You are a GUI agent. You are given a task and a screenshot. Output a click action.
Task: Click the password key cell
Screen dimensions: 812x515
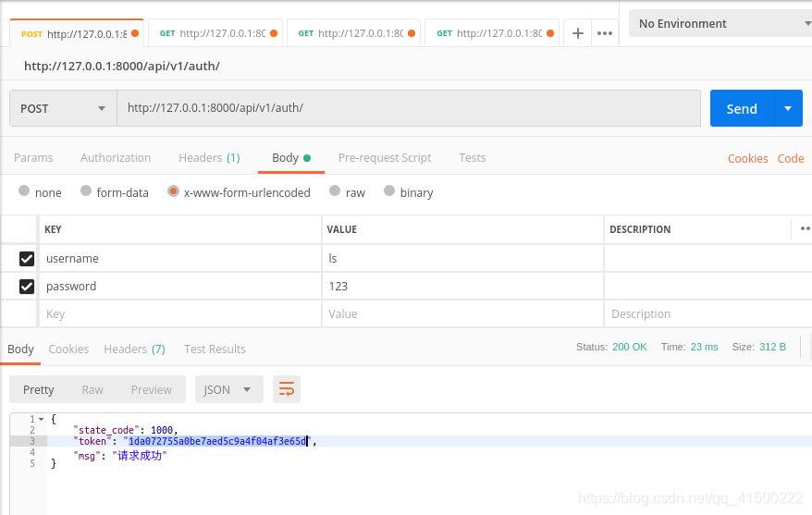tap(180, 287)
